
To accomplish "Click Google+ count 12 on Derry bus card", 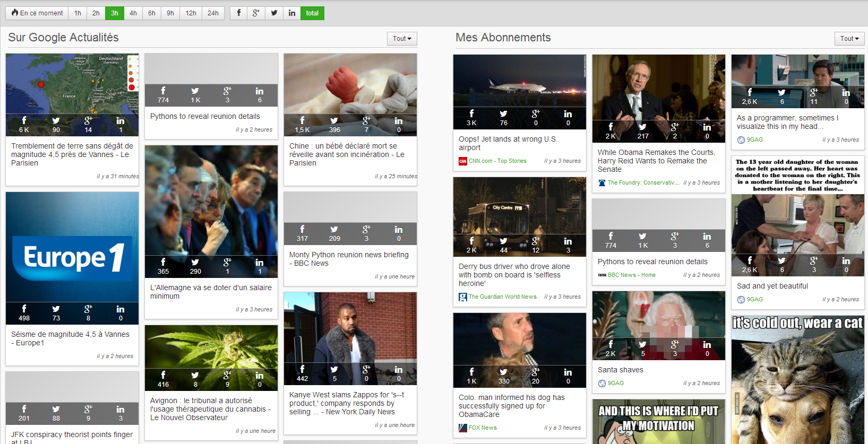I will [536, 245].
